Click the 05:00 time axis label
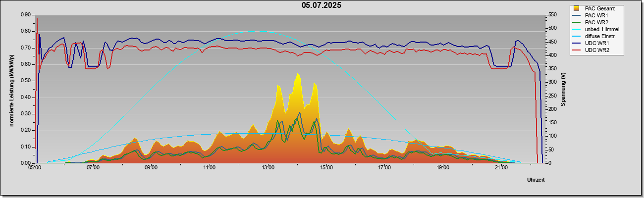 coord(35,168)
